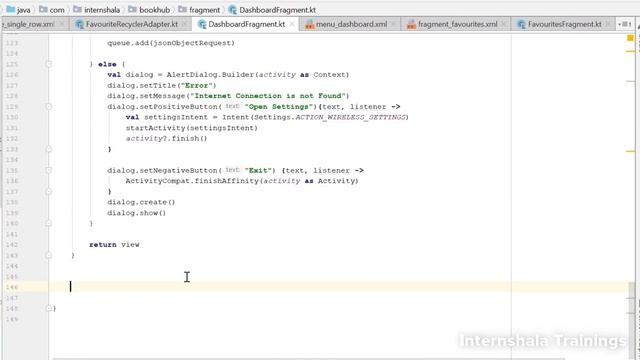Image resolution: width=640 pixels, height=360 pixels.
Task: Click "ACTION_WIRELESS_SETTINGS" constant
Action: (x=350, y=117)
